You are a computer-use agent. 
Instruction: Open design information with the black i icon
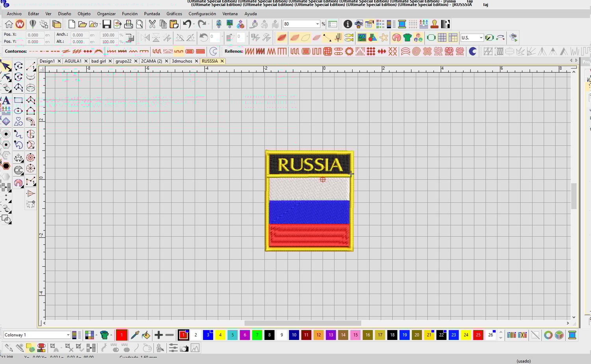coord(348,24)
